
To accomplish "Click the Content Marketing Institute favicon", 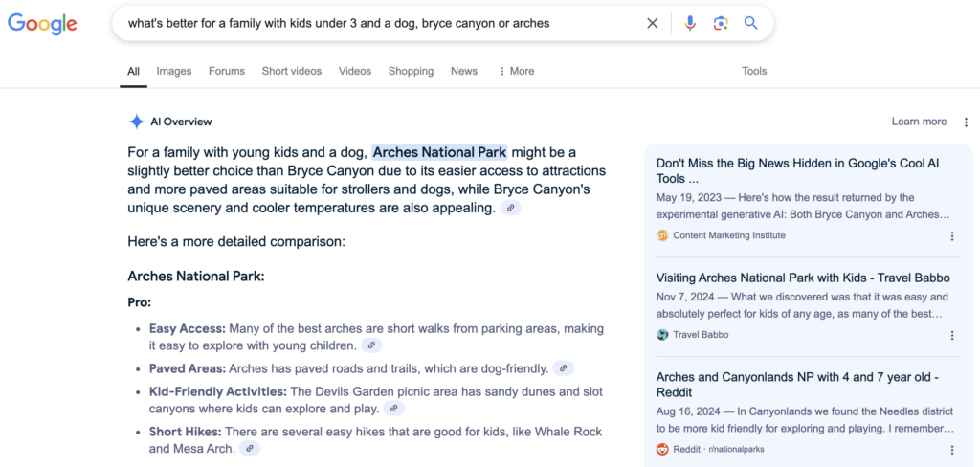I will pos(662,235).
